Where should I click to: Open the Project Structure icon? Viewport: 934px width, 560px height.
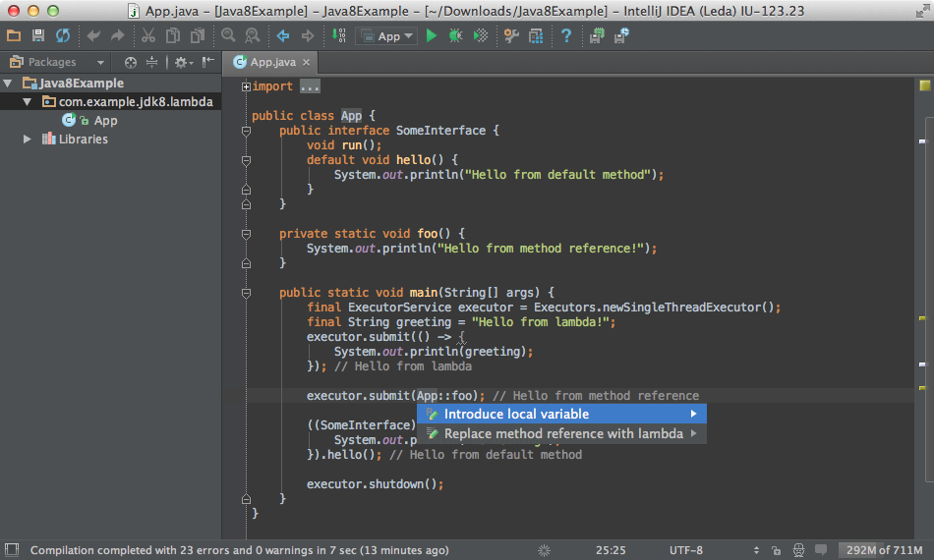pos(536,36)
